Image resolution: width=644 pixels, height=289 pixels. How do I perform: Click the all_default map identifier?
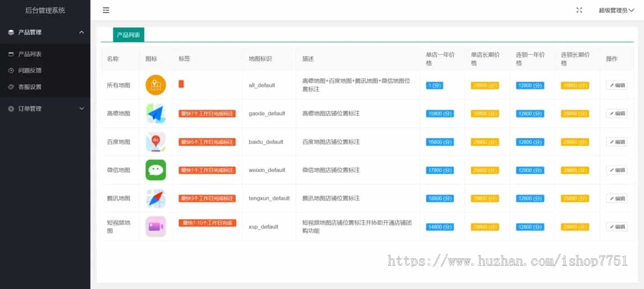pos(262,85)
